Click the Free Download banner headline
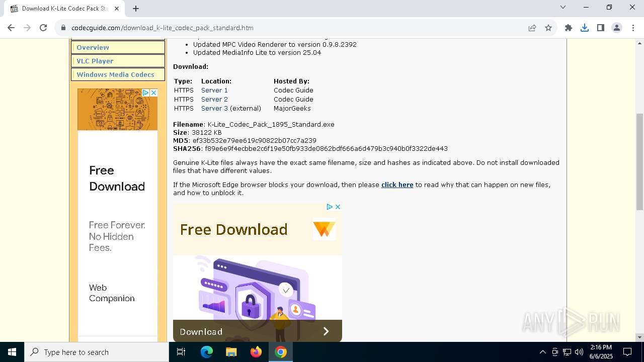Image resolution: width=644 pixels, height=362 pixels. (233, 229)
